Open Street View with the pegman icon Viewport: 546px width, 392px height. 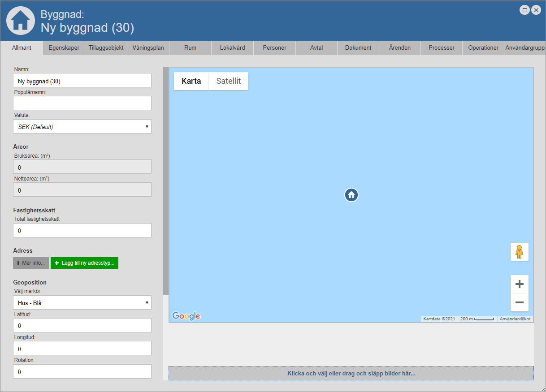click(519, 252)
